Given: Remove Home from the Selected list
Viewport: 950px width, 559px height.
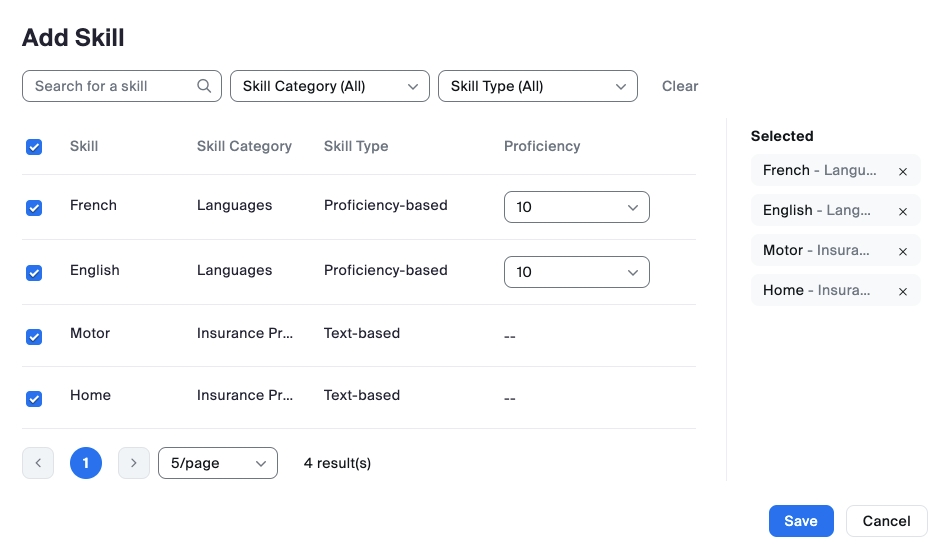Looking at the screenshot, I should 903,291.
